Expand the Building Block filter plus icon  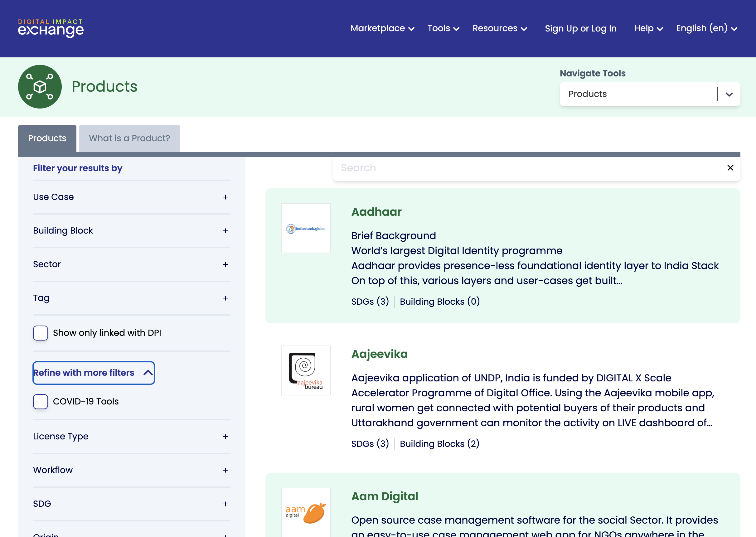[225, 231]
